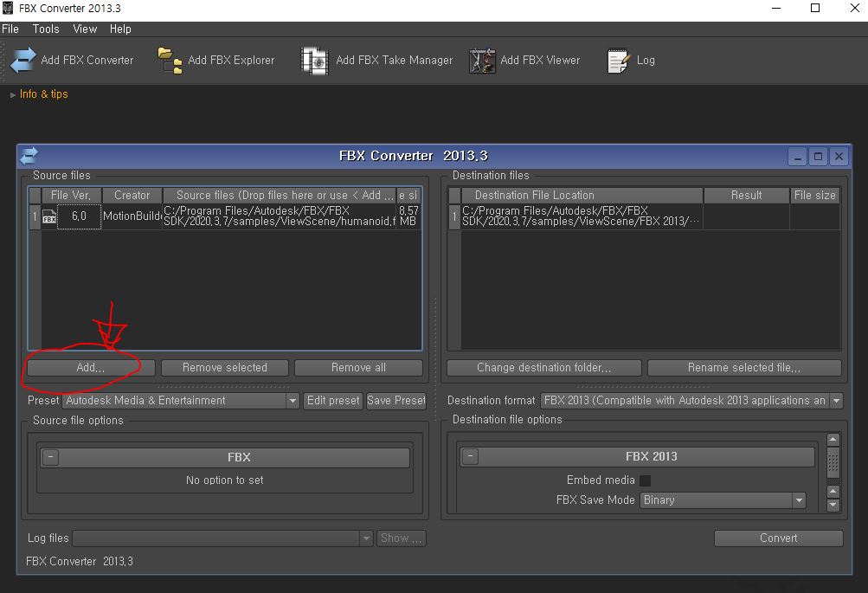The image size is (868, 593).
Task: Click the 8.57 MB size cell
Action: click(x=408, y=216)
